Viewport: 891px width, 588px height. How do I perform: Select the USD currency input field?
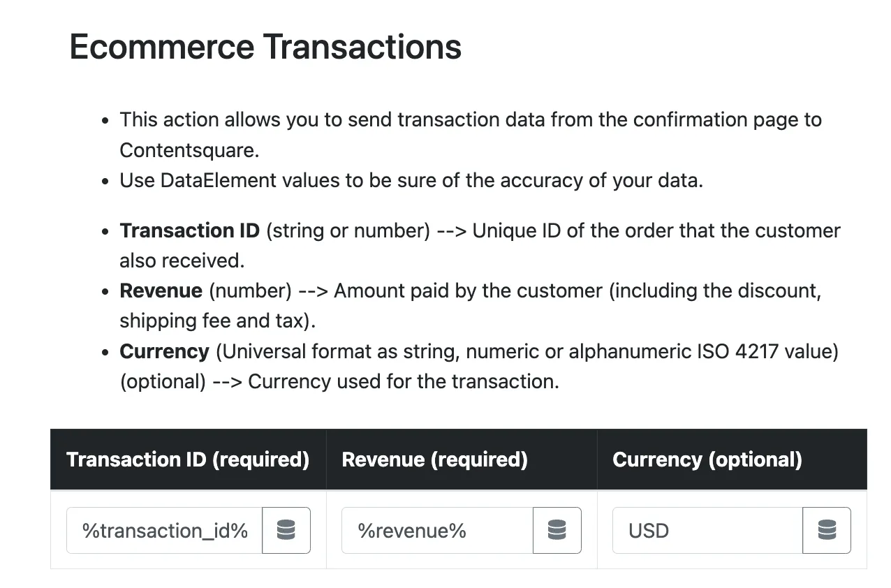coord(707,531)
